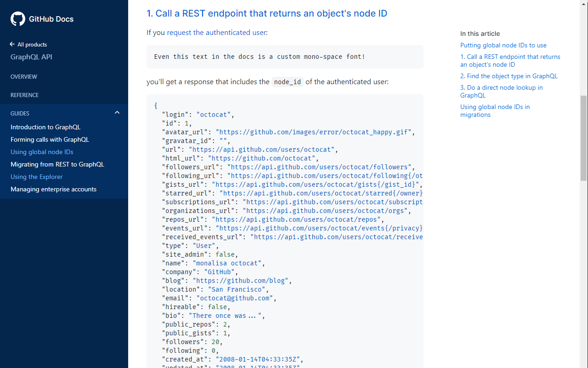The width and height of the screenshot is (588, 368).
Task: Click the "site_admin": false line
Action: click(x=200, y=254)
